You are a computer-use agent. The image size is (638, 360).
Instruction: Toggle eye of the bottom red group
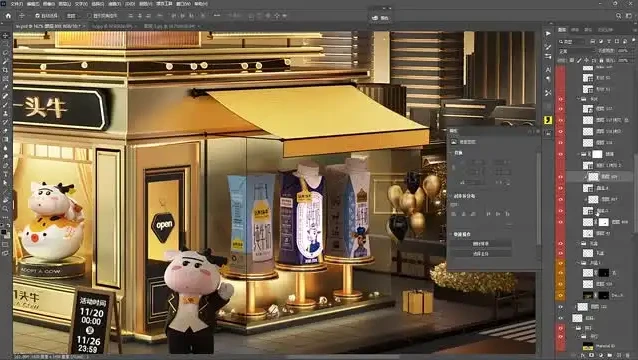pyautogui.click(x=561, y=337)
